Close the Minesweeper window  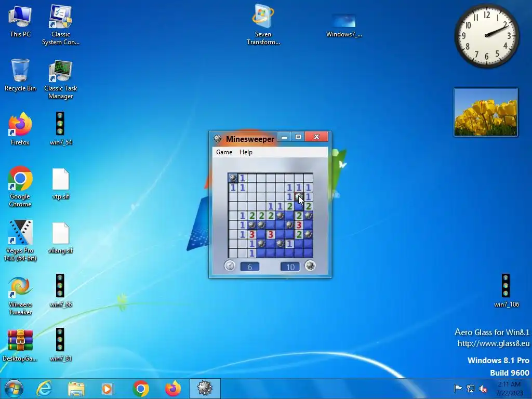(x=316, y=137)
